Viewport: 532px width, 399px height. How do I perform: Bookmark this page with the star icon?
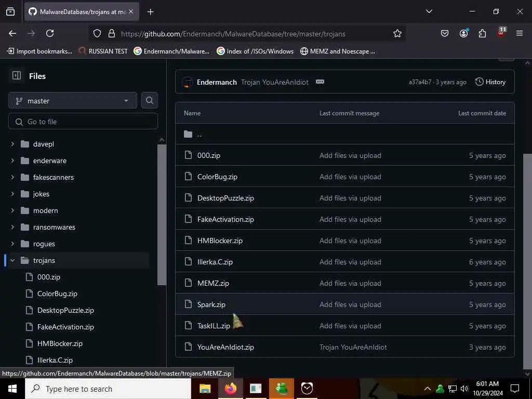click(x=397, y=33)
